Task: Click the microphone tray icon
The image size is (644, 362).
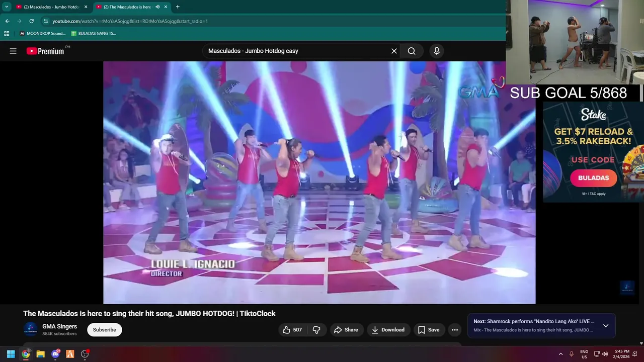Action: (571, 354)
